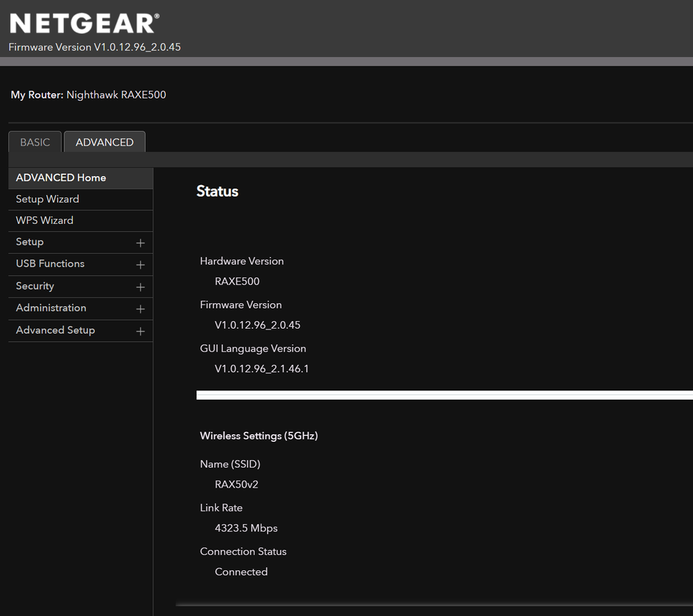
Task: Click the 4323.5 Mbps link rate value
Action: point(246,528)
